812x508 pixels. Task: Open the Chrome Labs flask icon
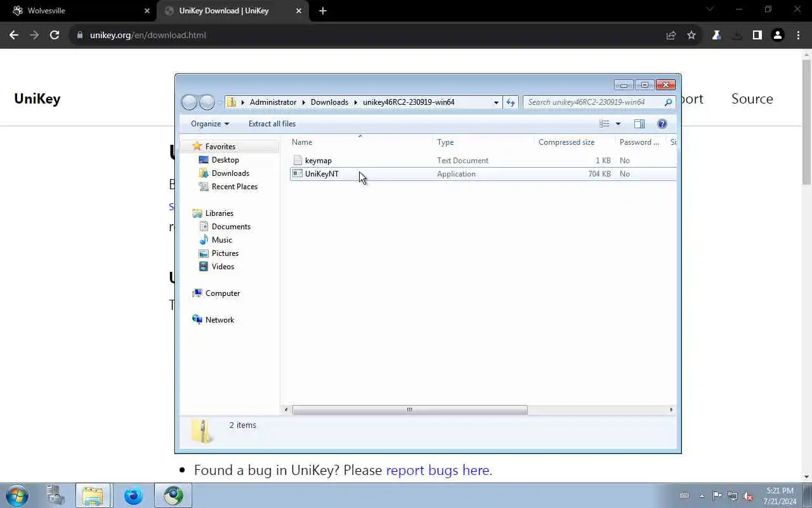(x=717, y=35)
